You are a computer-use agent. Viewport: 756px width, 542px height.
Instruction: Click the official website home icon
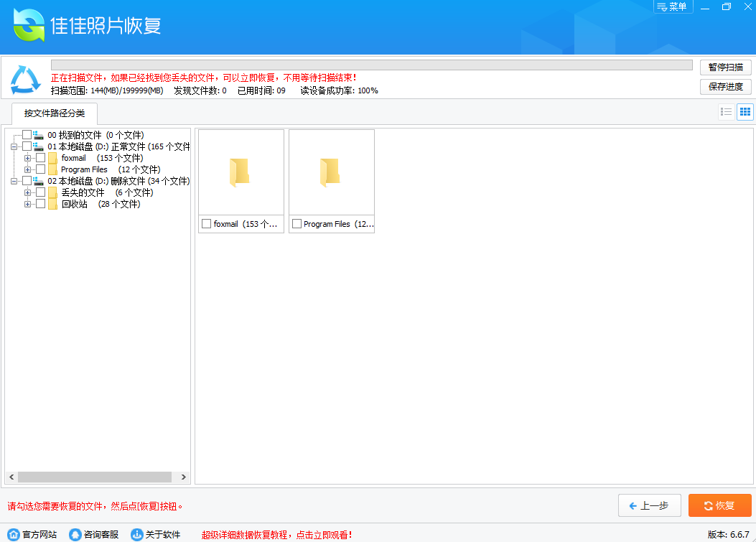[14, 535]
